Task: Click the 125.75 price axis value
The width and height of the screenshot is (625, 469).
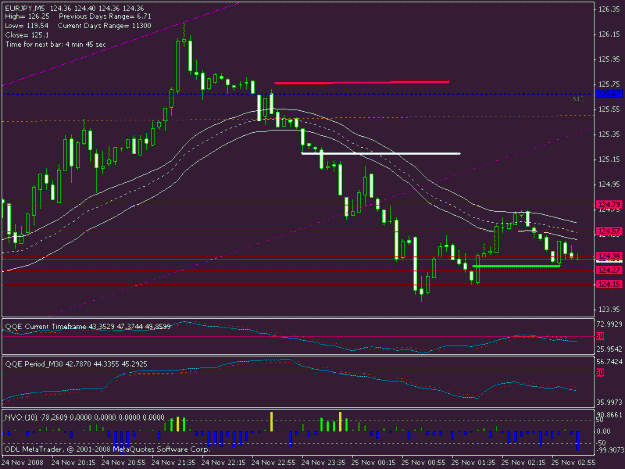Action: 609,84
